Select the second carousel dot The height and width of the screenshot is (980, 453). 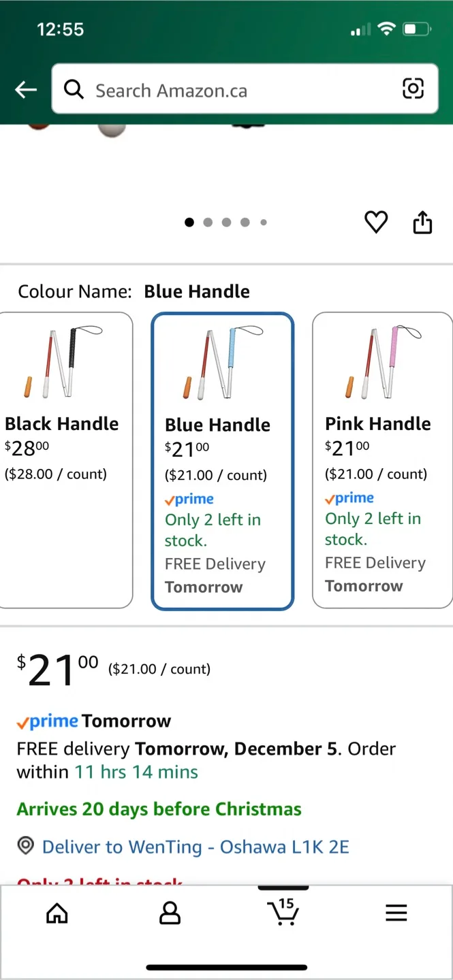click(x=208, y=222)
